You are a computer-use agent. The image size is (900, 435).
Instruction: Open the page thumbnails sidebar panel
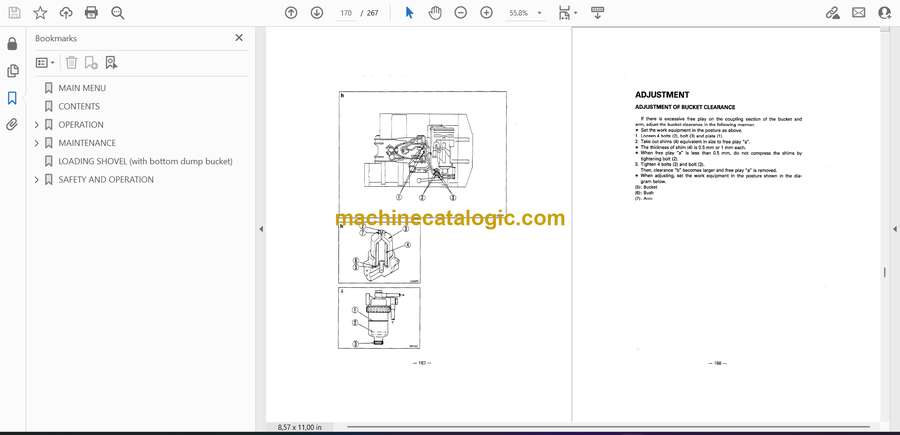(12, 71)
